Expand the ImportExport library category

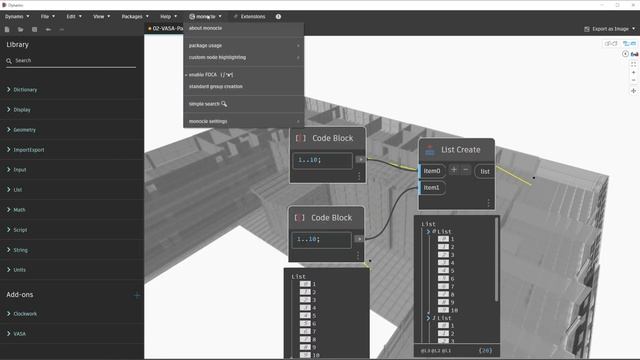coord(9,149)
